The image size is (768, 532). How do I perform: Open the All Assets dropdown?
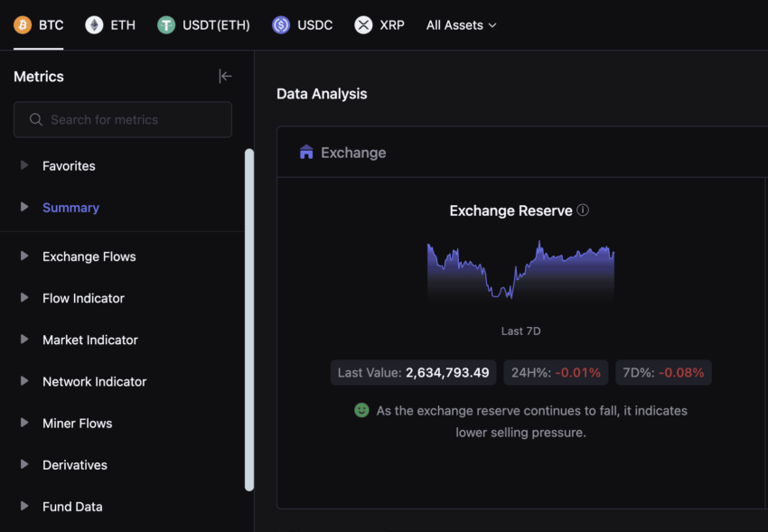coord(461,25)
